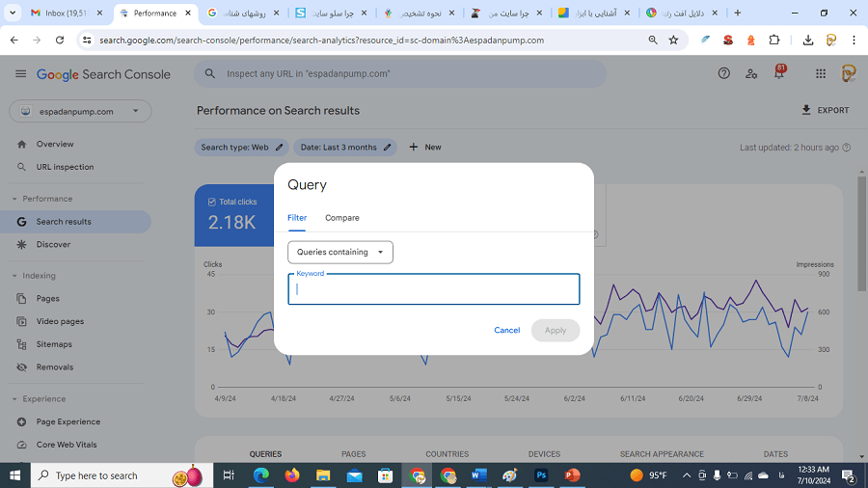Select the Filter tab in Query dialog
Image resolution: width=868 pixels, height=488 pixels.
pos(297,218)
